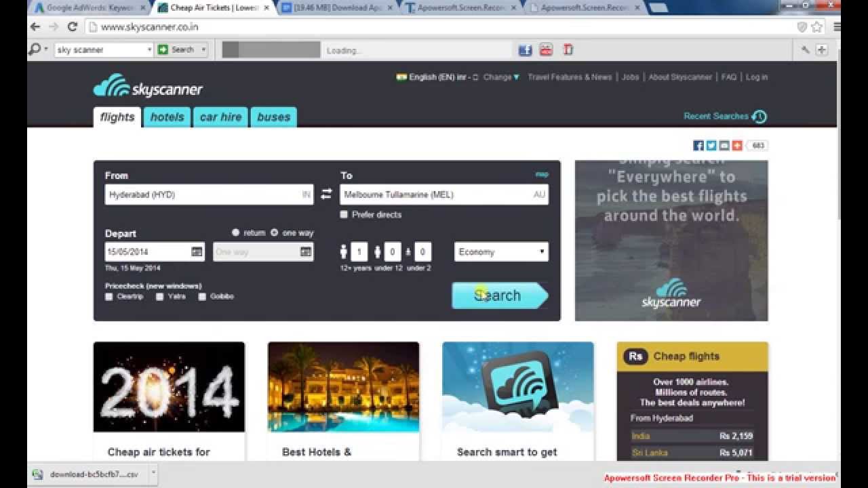
Task: Tick the Goibibo pricecheck checkbox
Action: [x=202, y=297]
